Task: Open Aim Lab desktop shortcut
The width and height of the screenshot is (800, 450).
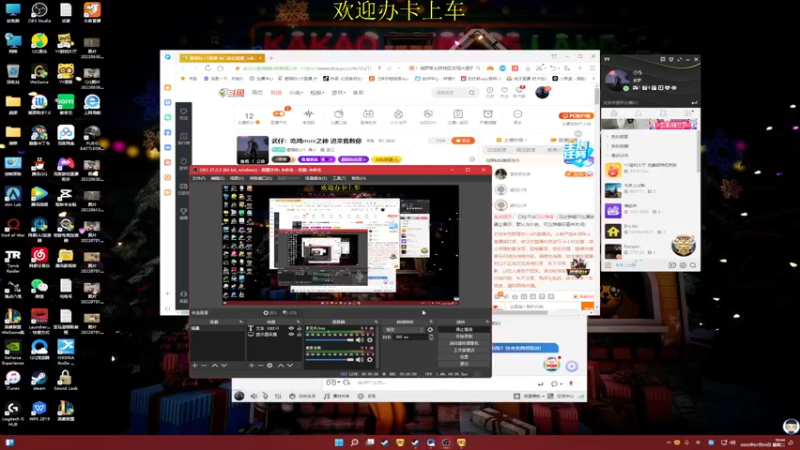Action: pos(13,196)
